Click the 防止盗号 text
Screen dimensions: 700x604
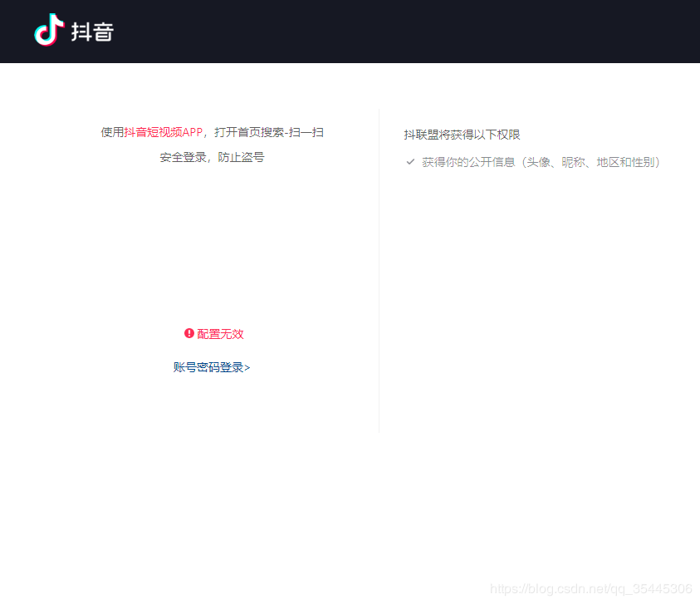coord(242,157)
